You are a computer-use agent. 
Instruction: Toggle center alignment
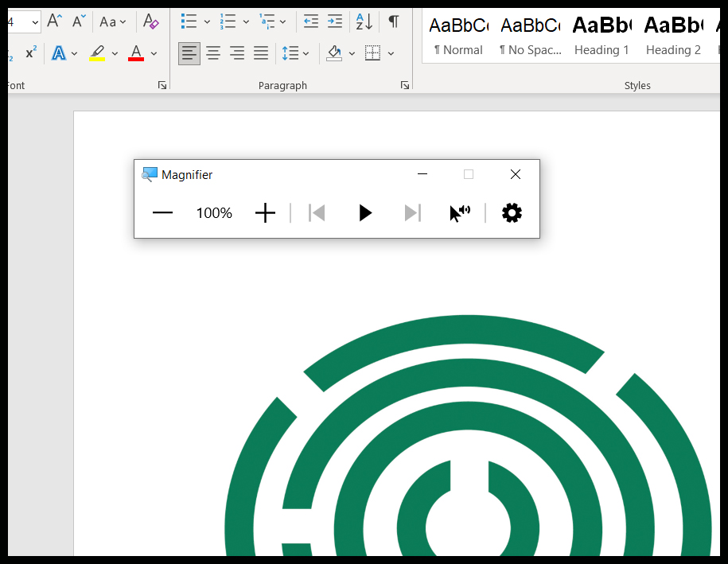(x=213, y=53)
